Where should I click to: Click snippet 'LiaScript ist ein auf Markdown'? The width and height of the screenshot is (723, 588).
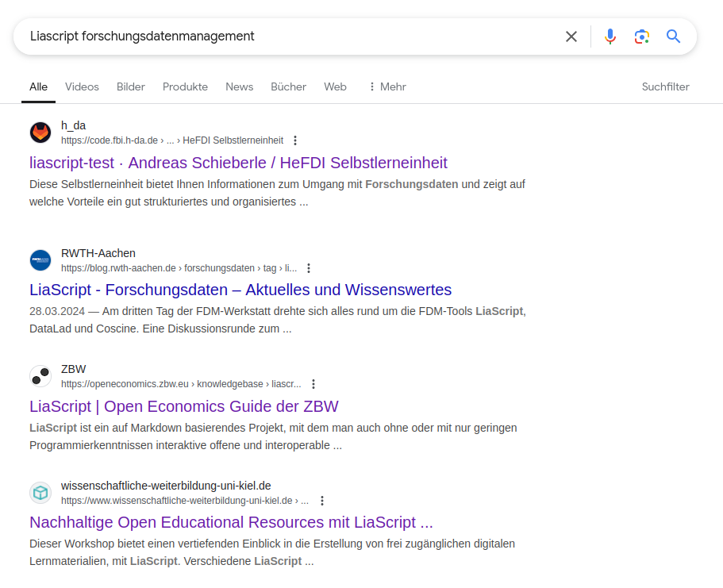(x=273, y=436)
